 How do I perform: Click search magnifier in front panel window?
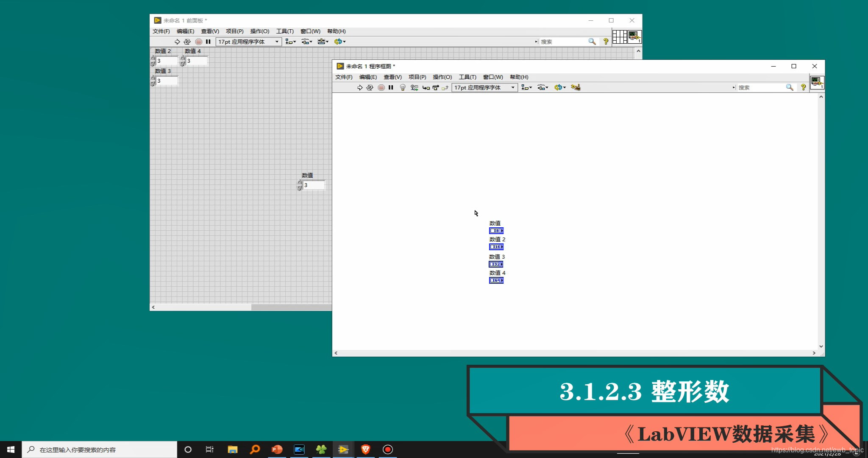[x=592, y=42]
